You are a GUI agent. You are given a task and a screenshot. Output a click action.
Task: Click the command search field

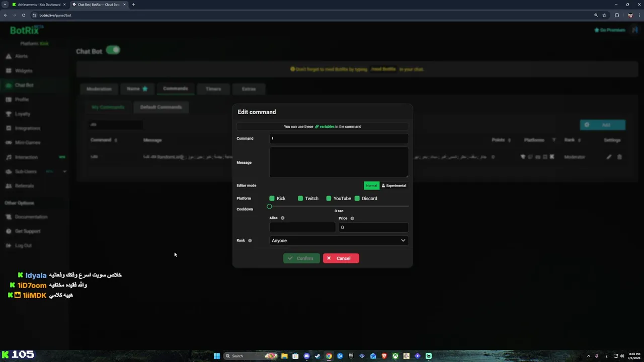[x=115, y=125]
